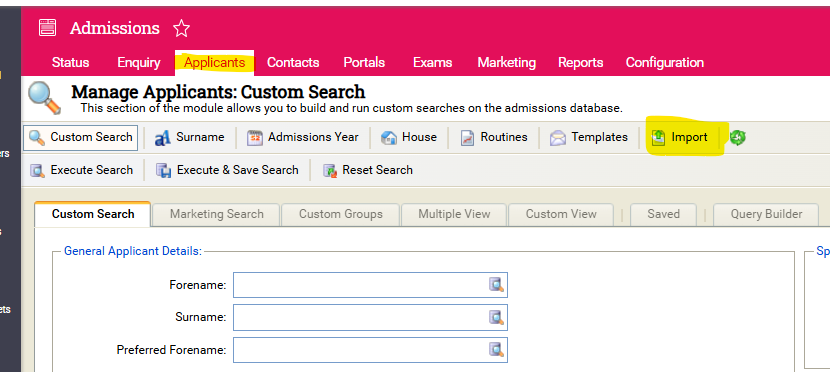Select the Routines toolbar item
The image size is (830, 372).
[494, 137]
